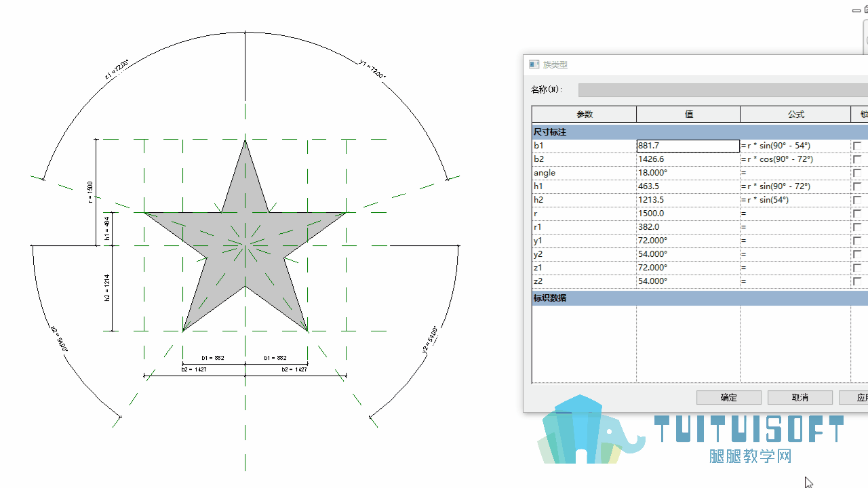
Task: Select the r value 1500.0
Action: coord(688,213)
